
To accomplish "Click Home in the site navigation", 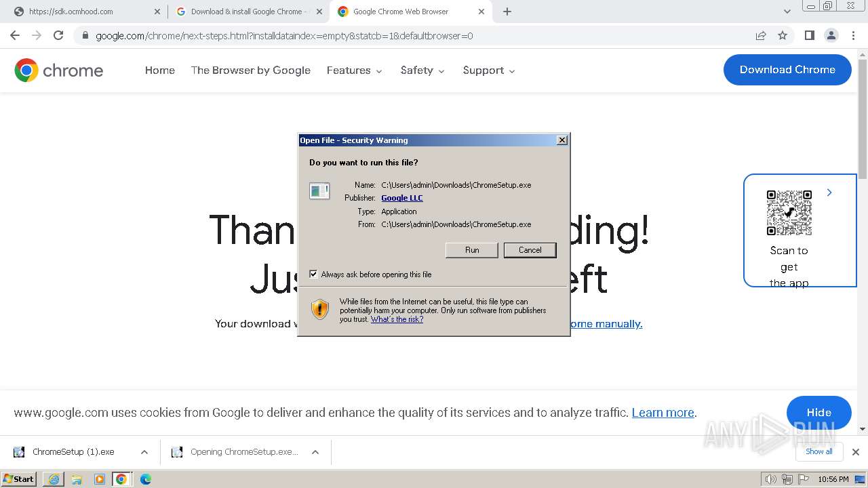I will (160, 70).
